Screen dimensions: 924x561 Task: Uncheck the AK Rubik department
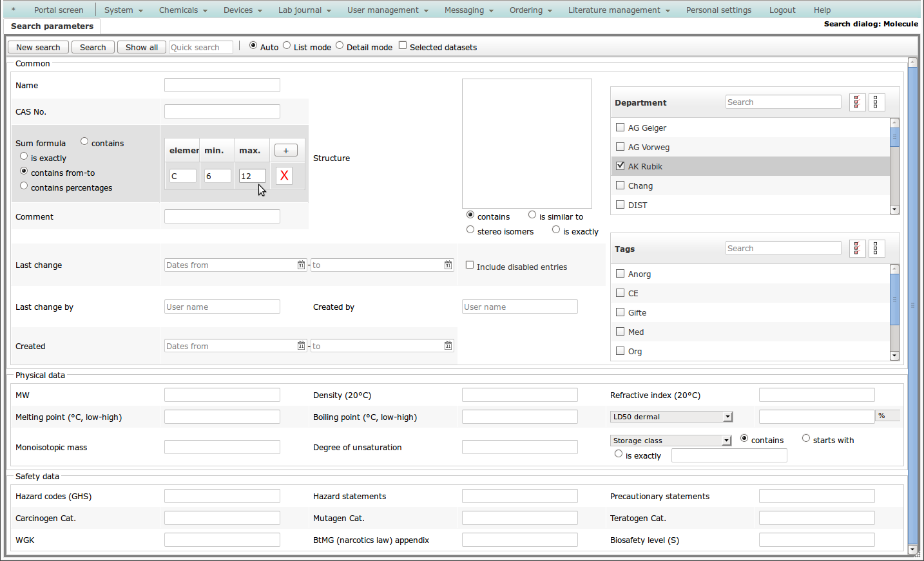click(621, 166)
